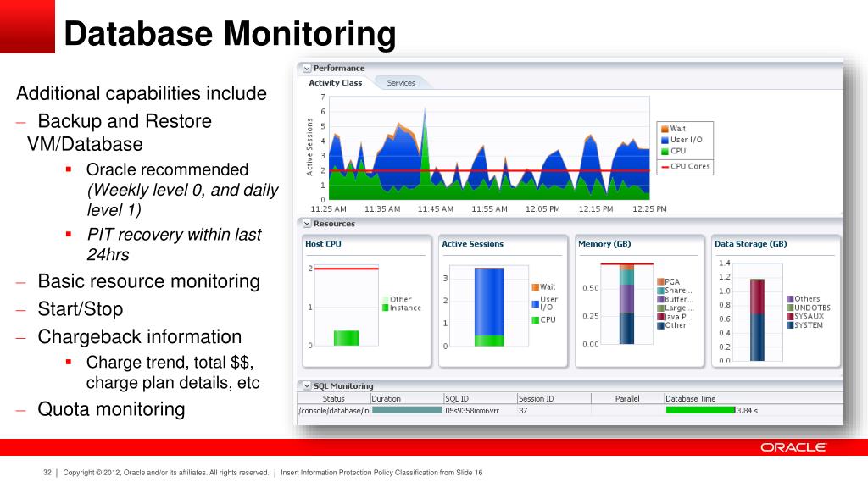Click SQL ID 05s9358mm6vrr
The image size is (868, 488).
pyautogui.click(x=472, y=411)
